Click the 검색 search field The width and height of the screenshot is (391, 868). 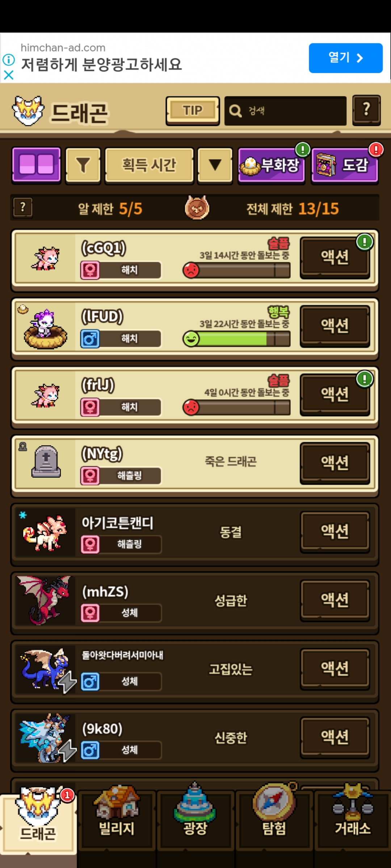(285, 111)
